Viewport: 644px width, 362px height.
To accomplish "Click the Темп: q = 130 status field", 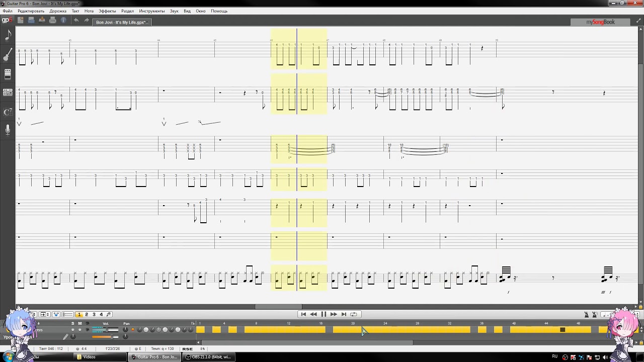I will pos(163,349).
